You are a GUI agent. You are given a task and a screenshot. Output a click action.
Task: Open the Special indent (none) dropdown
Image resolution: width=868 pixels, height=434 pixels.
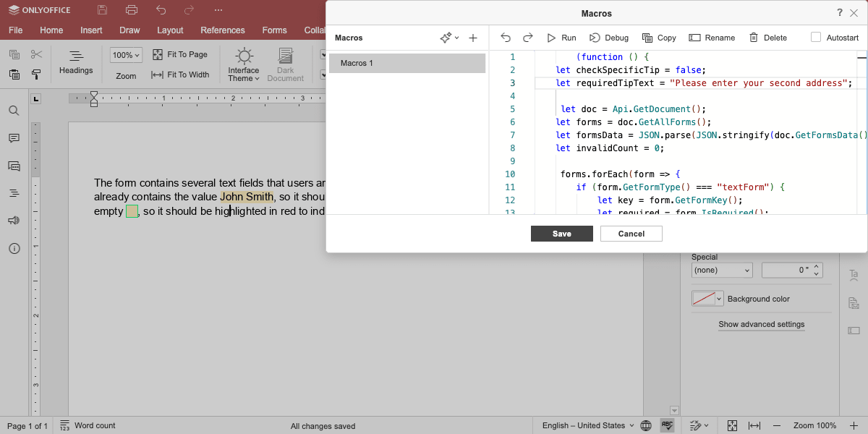point(722,270)
